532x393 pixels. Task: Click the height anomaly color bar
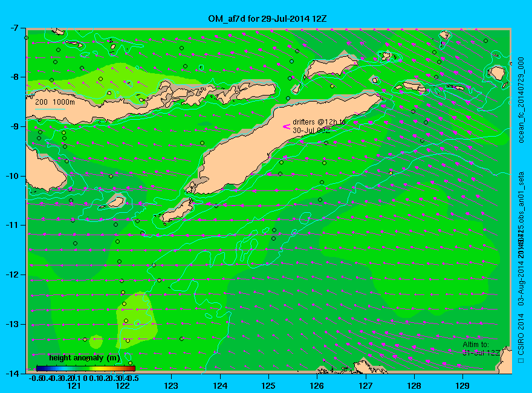(x=86, y=368)
